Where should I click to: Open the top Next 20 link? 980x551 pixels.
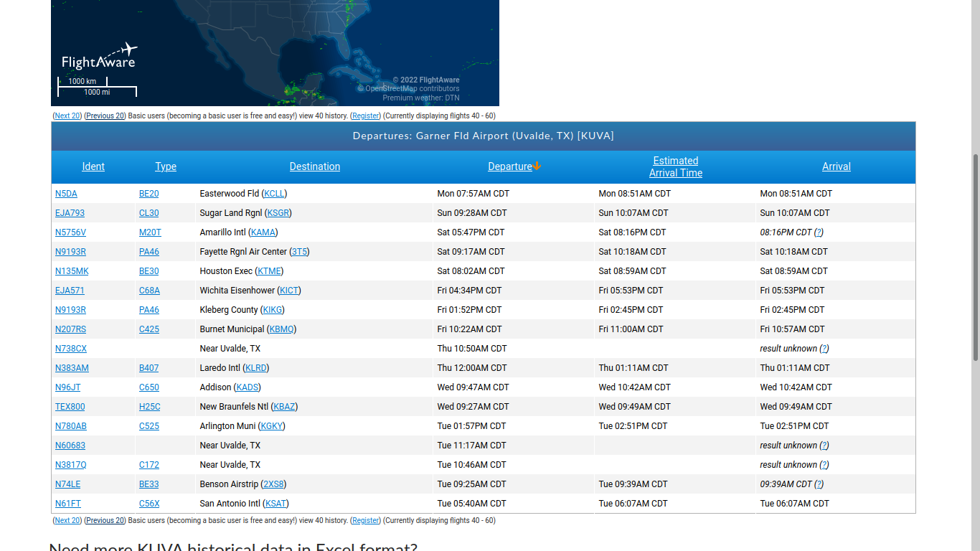[67, 116]
